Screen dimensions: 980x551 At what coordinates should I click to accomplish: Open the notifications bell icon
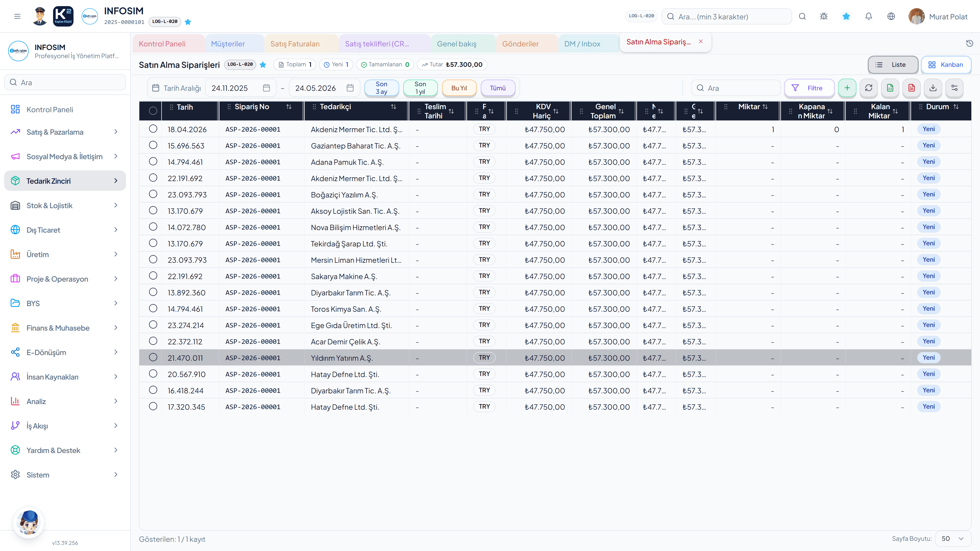point(868,16)
